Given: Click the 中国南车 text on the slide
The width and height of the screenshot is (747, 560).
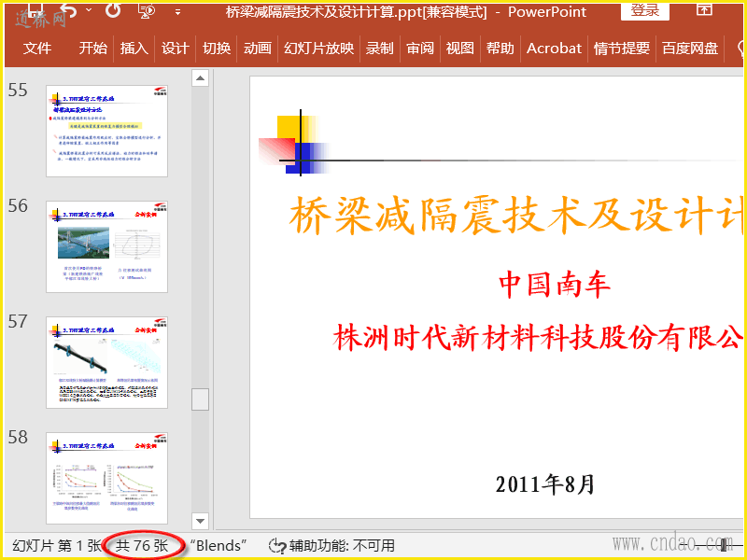Looking at the screenshot, I should 555,285.
